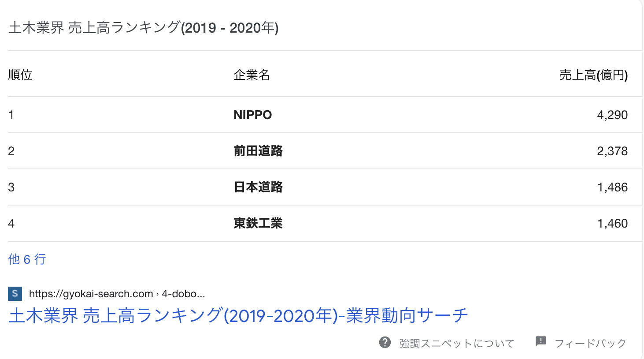
Task: Click the 企業名 column header
Action: point(252,75)
